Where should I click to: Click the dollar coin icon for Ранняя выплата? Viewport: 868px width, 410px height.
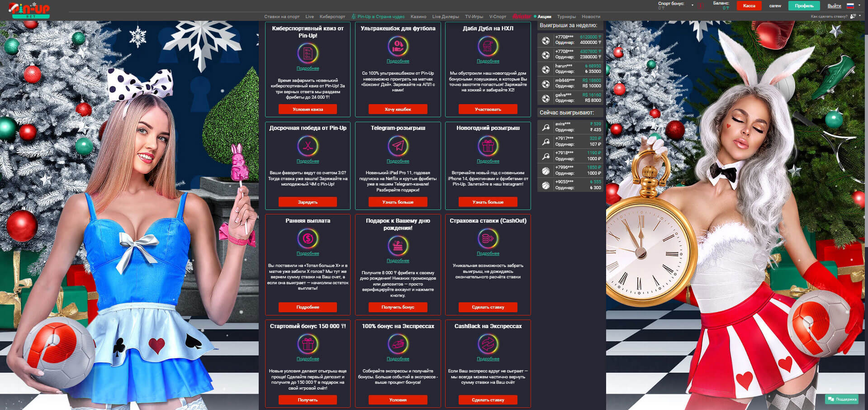[x=308, y=238]
